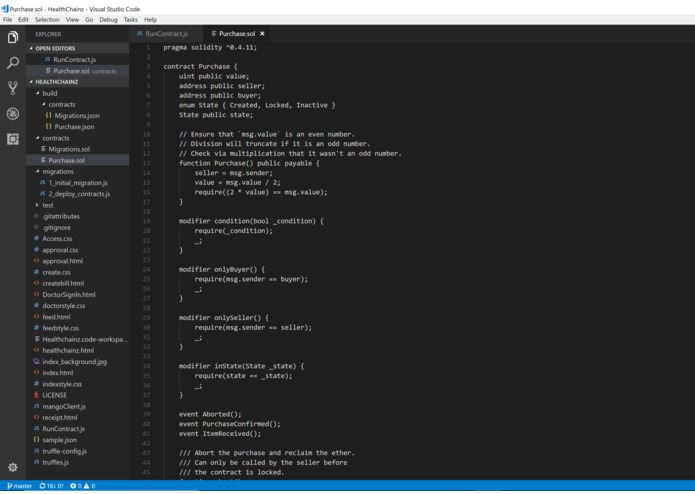
Task: Open 1_initial_migration.js file
Action: 78,183
